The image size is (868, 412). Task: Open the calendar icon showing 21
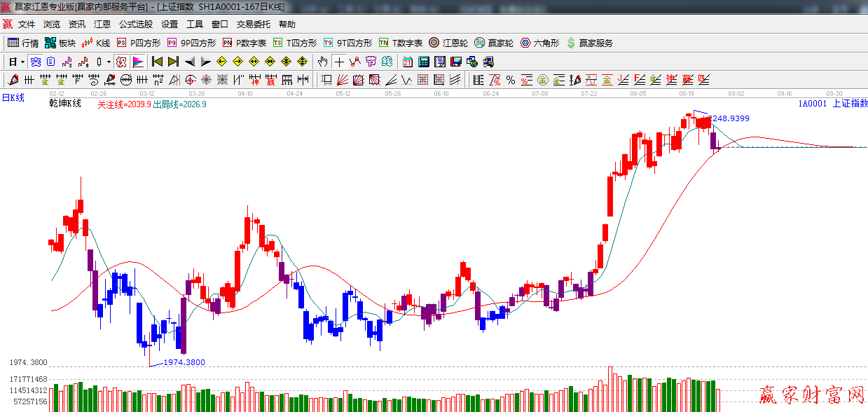pos(408,62)
